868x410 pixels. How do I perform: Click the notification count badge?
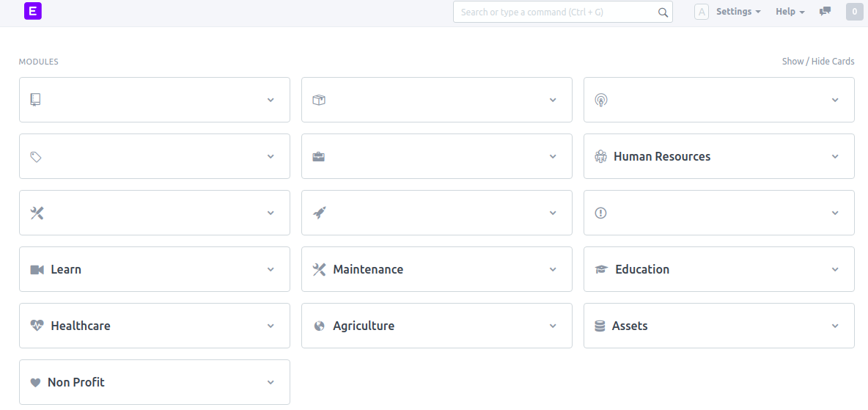tap(855, 12)
